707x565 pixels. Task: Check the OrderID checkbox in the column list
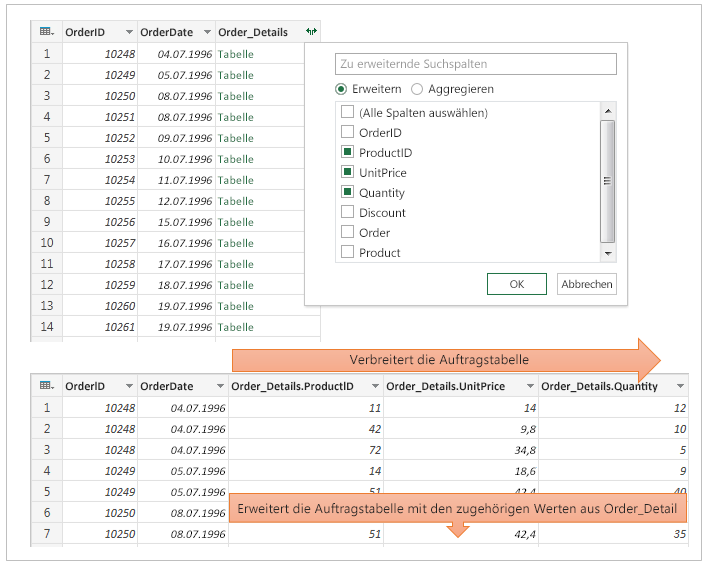(x=347, y=132)
